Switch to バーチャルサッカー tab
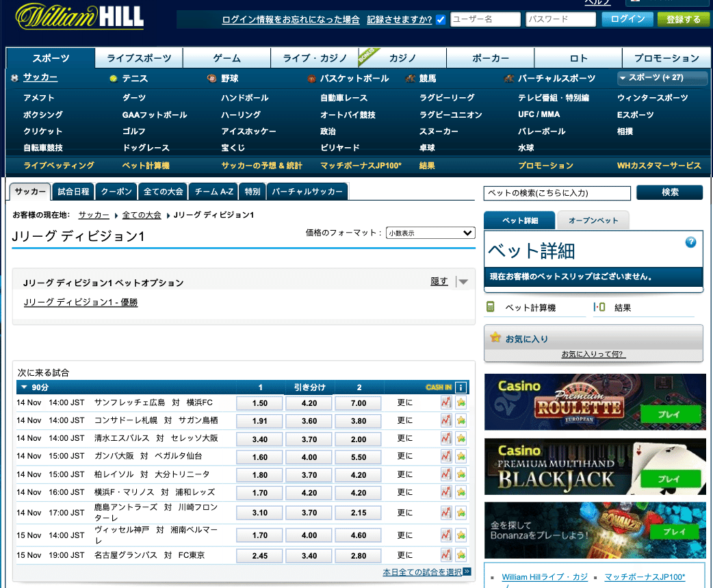The image size is (713, 588). click(x=307, y=192)
